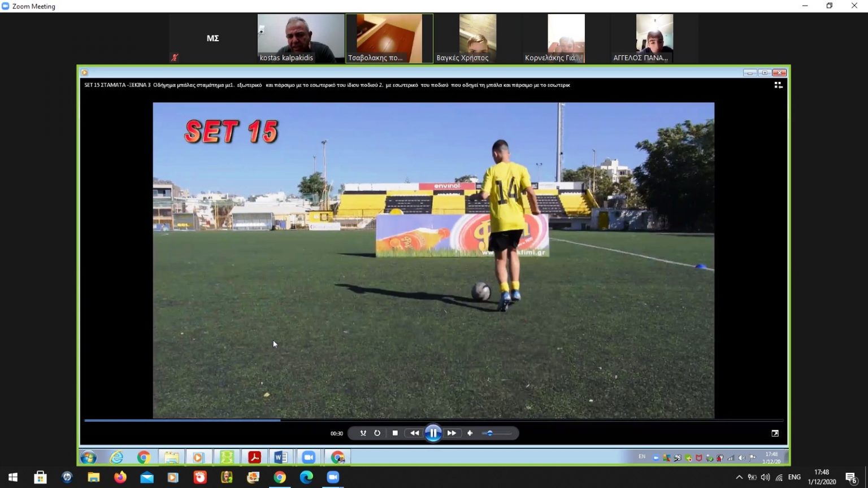Image resolution: width=868 pixels, height=488 pixels.
Task: Select kostas kalpakidis video thumbnail
Action: (301, 38)
